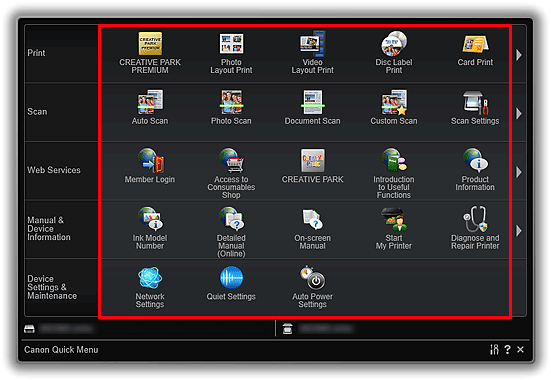Screen dimensions: 551x380
Task: Go to Access to Consumables Shop
Action: point(231,173)
